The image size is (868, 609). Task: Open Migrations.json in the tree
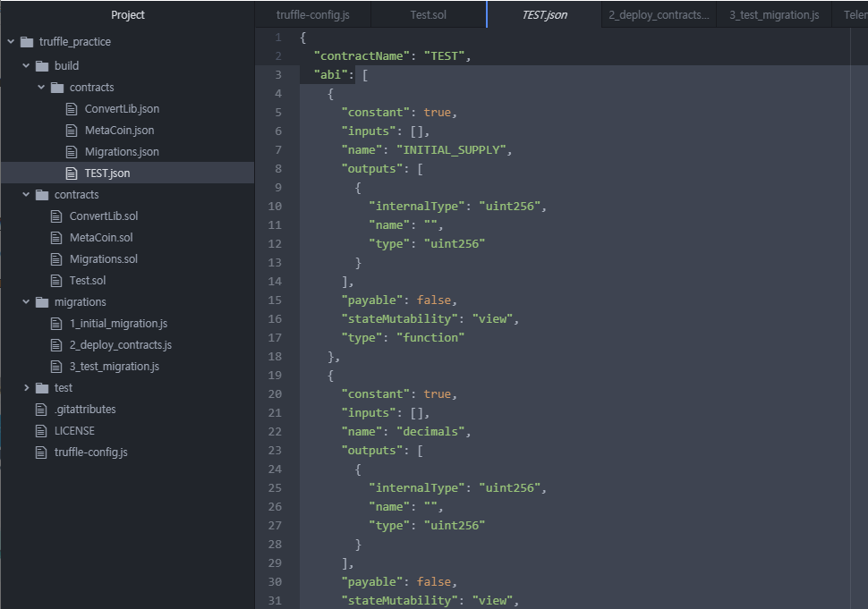[x=122, y=151]
